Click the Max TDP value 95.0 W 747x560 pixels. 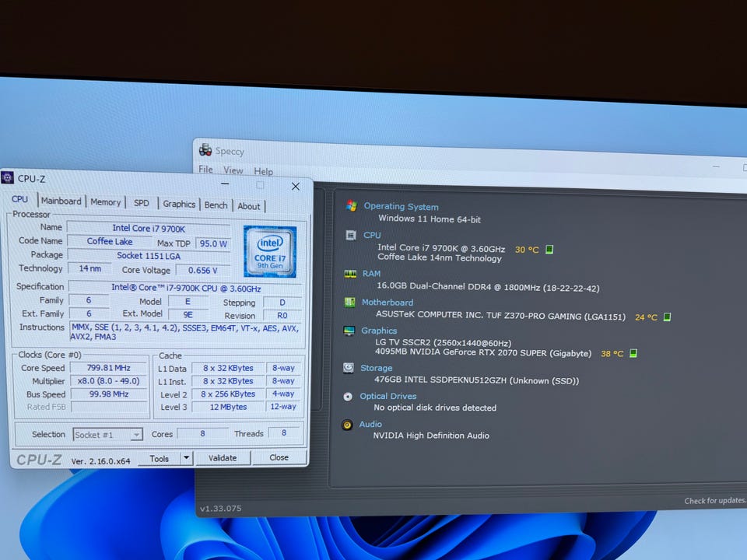point(213,243)
